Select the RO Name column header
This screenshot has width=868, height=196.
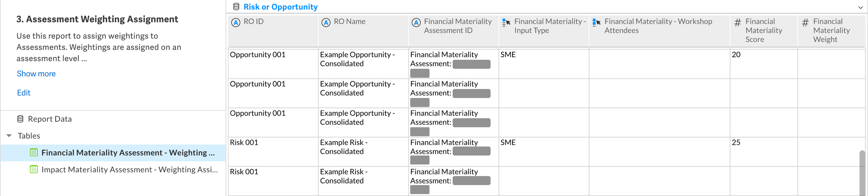[364, 31]
